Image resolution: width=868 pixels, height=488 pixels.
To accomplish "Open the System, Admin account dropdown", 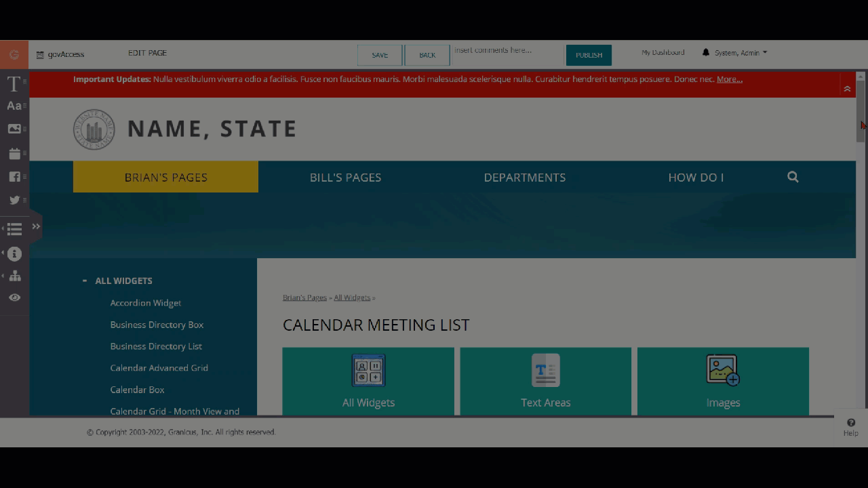I will click(736, 52).
